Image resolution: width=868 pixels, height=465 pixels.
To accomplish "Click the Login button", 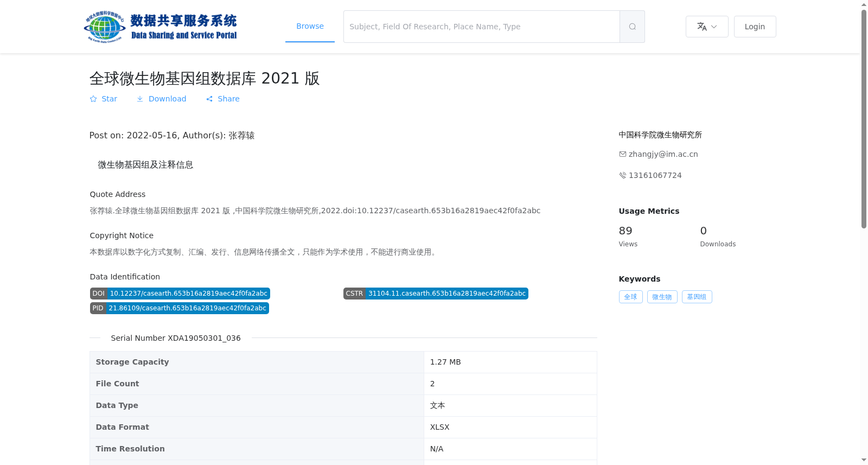I will click(x=755, y=27).
